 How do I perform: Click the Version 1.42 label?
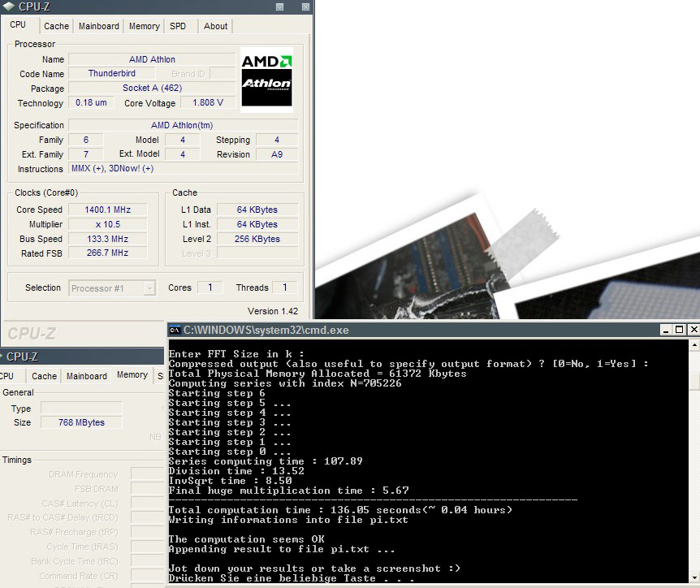273,311
